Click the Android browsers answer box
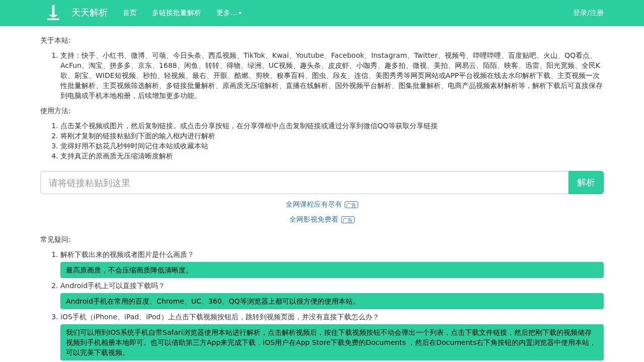 332,301
